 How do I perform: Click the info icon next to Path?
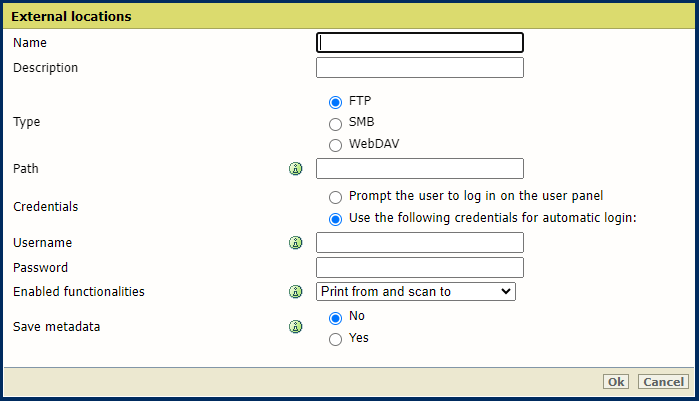[295, 169]
